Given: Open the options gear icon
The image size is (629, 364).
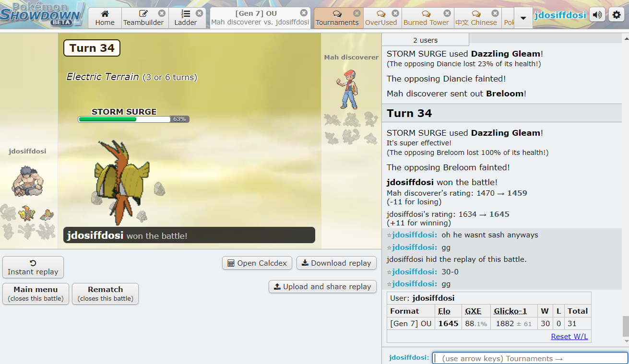Looking at the screenshot, I should [616, 15].
